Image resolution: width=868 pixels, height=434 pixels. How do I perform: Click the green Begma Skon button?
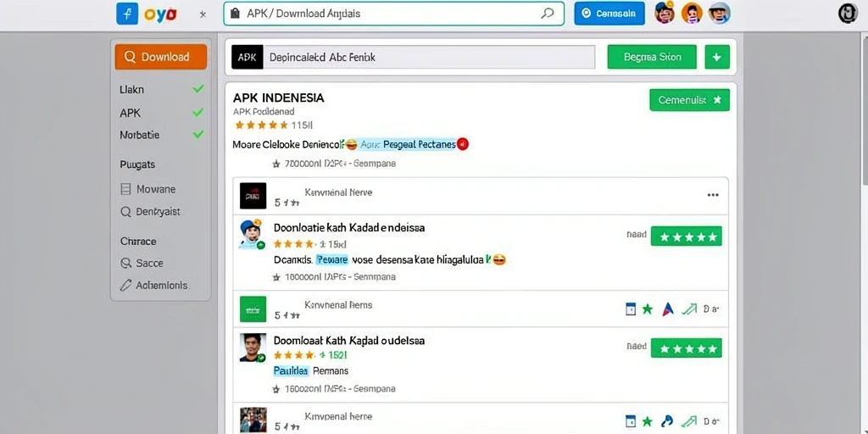(x=652, y=57)
